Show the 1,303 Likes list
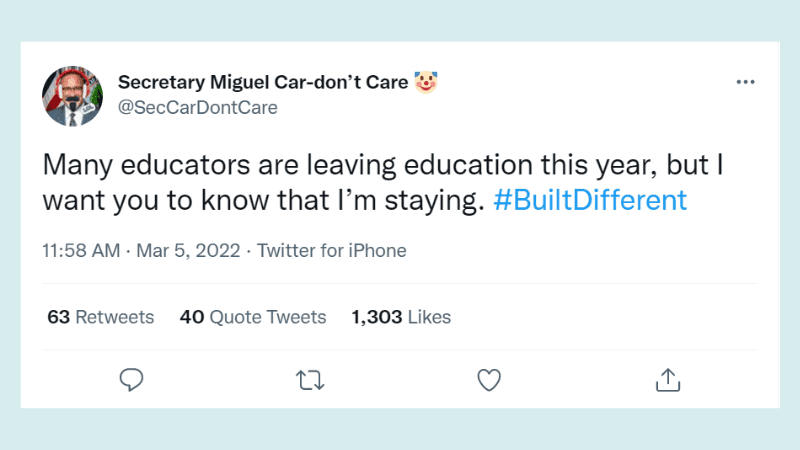Screen dimensions: 800x450 click(401, 317)
